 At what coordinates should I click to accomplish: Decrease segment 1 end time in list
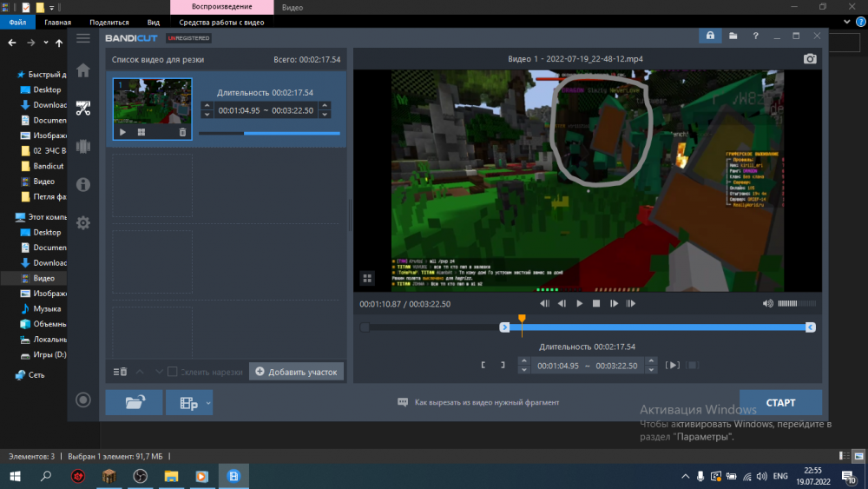(x=325, y=115)
